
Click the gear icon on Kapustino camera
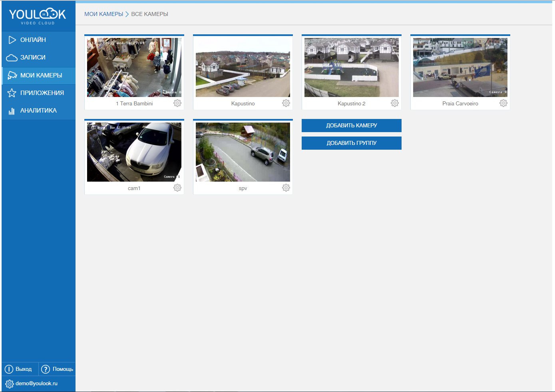click(286, 103)
